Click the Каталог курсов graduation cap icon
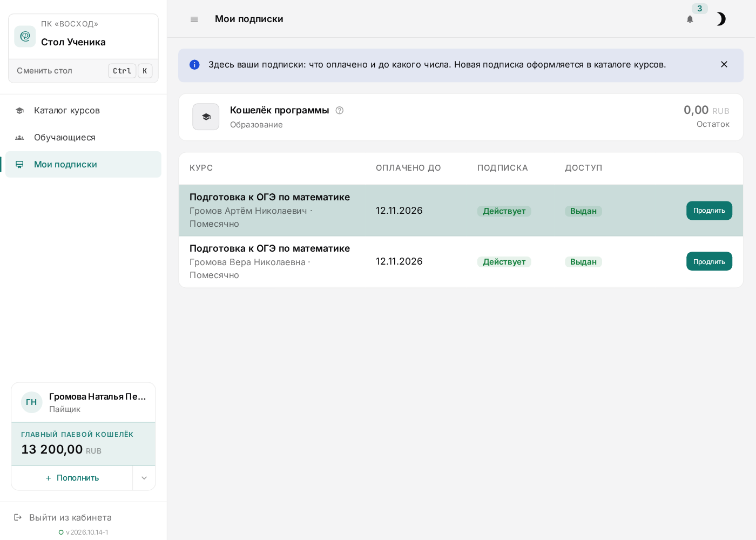The height and width of the screenshot is (540, 756). [x=19, y=111]
